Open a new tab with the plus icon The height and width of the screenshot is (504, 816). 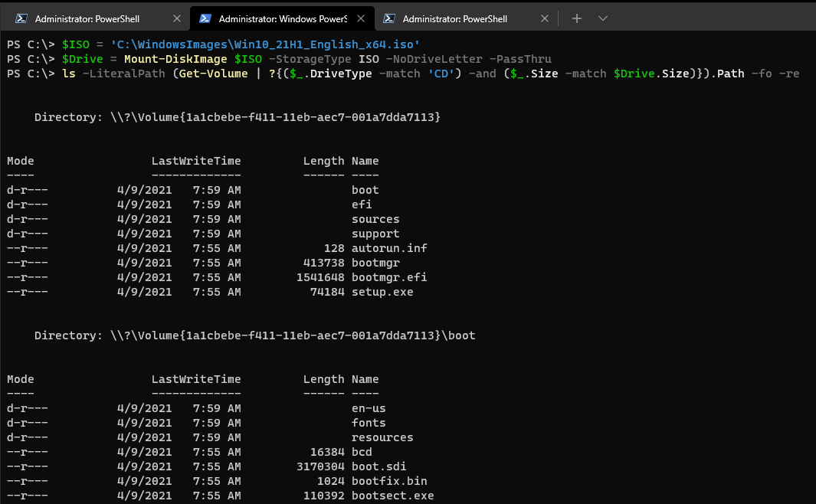click(576, 17)
